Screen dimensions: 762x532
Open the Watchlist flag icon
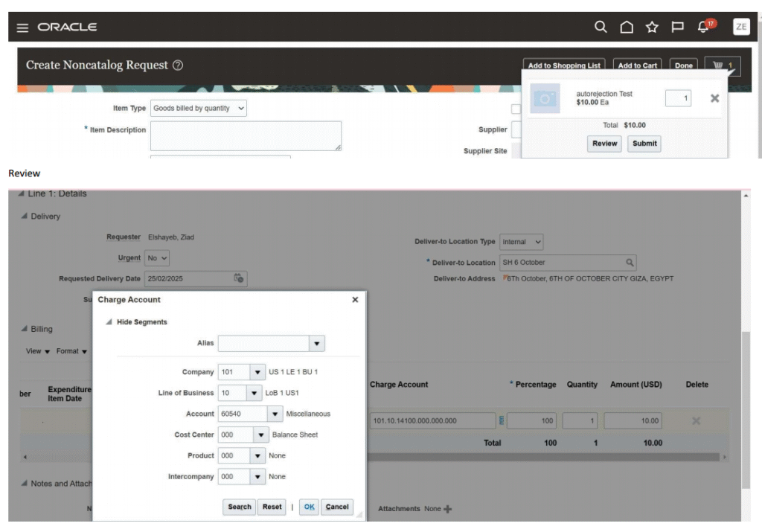[x=677, y=27]
